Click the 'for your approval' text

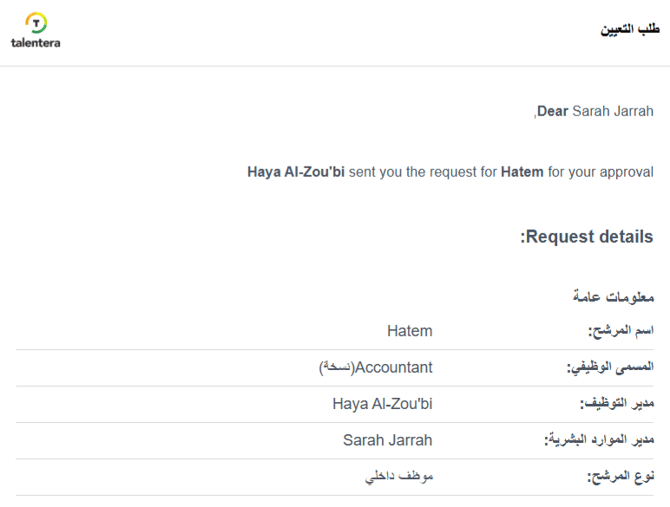601,172
